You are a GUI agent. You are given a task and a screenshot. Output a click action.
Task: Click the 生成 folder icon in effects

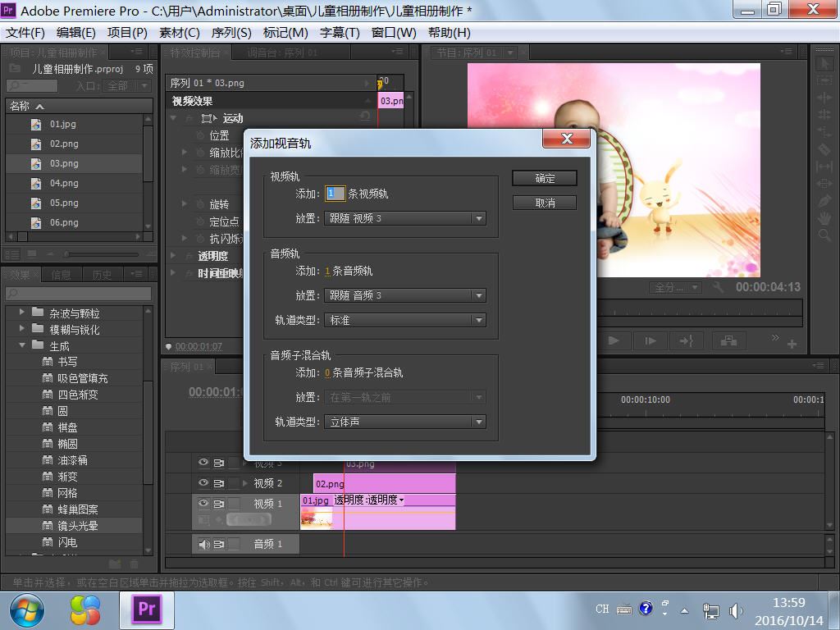pyautogui.click(x=38, y=345)
